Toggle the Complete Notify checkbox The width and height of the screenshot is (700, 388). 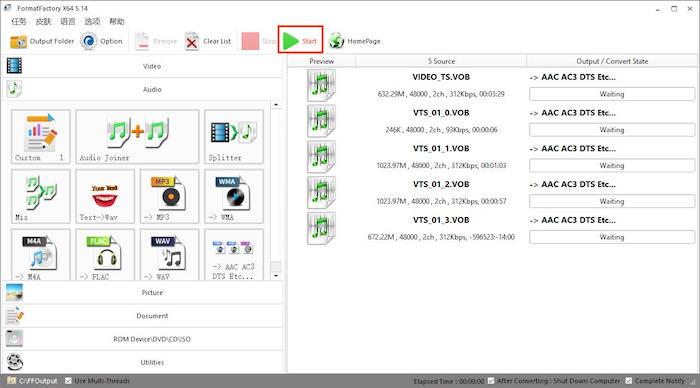coord(629,380)
